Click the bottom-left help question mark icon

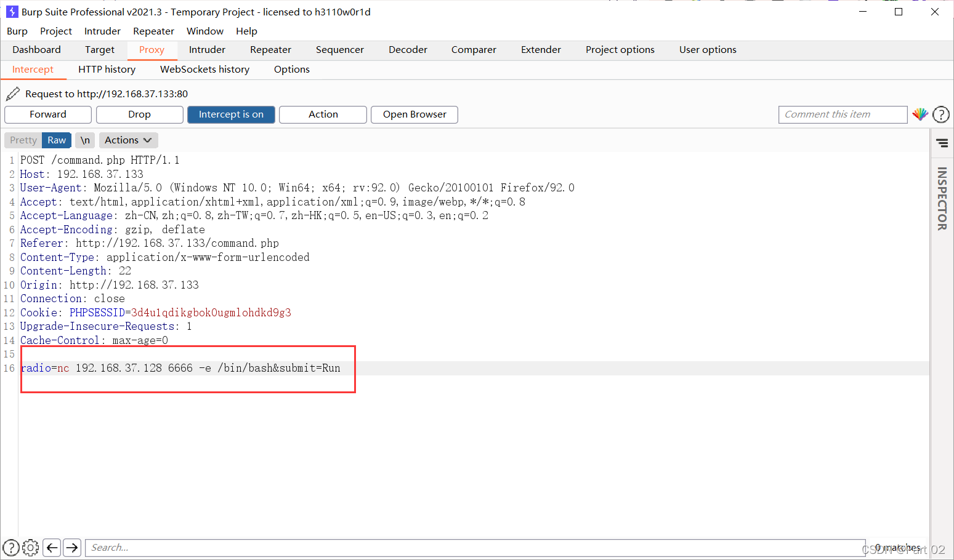(x=11, y=547)
